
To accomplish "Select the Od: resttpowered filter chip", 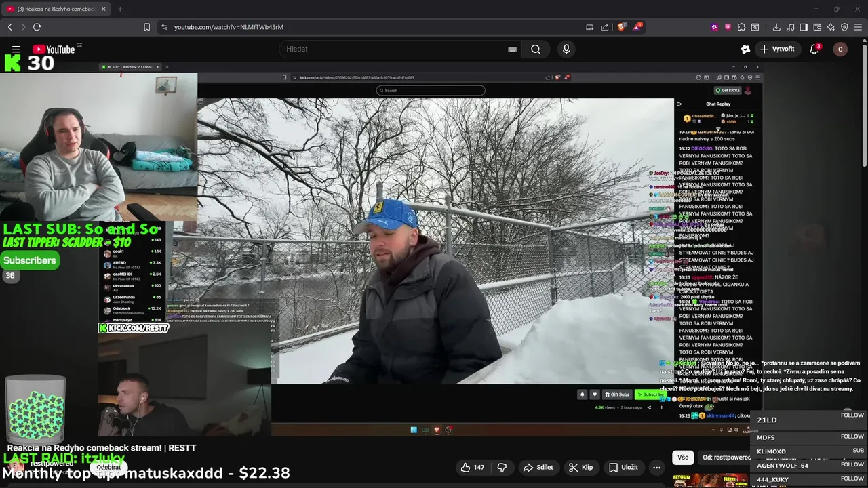I will (726, 457).
